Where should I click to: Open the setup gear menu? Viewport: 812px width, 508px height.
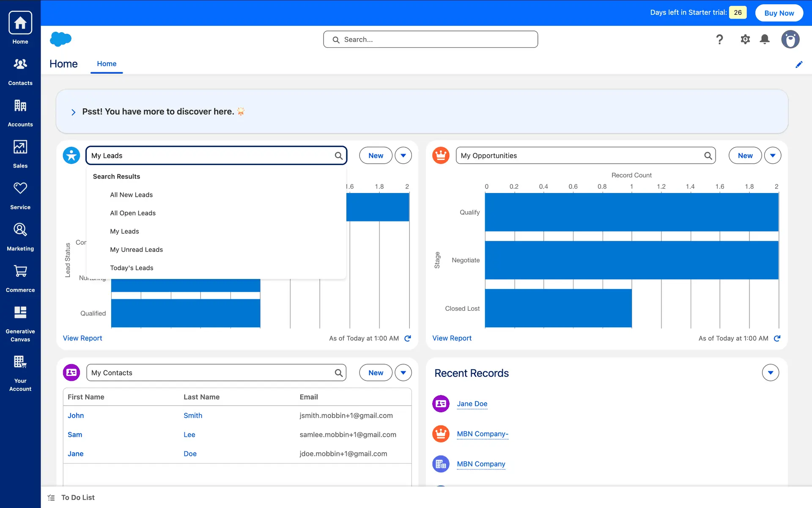click(745, 39)
